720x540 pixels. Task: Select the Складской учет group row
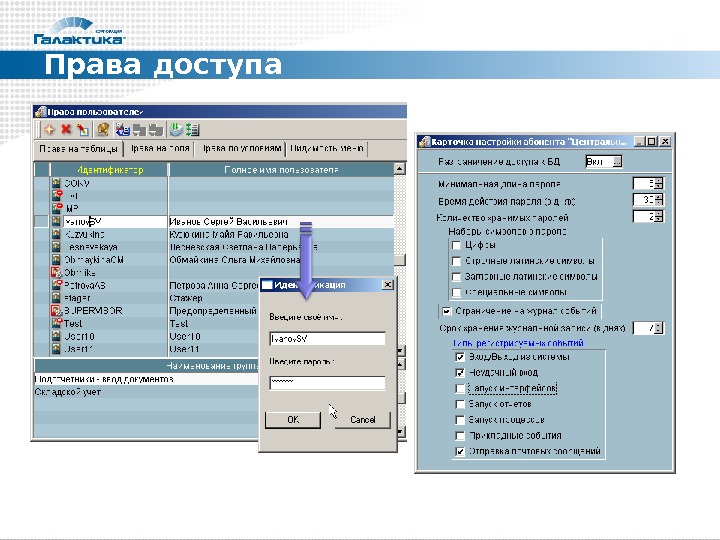146,392
